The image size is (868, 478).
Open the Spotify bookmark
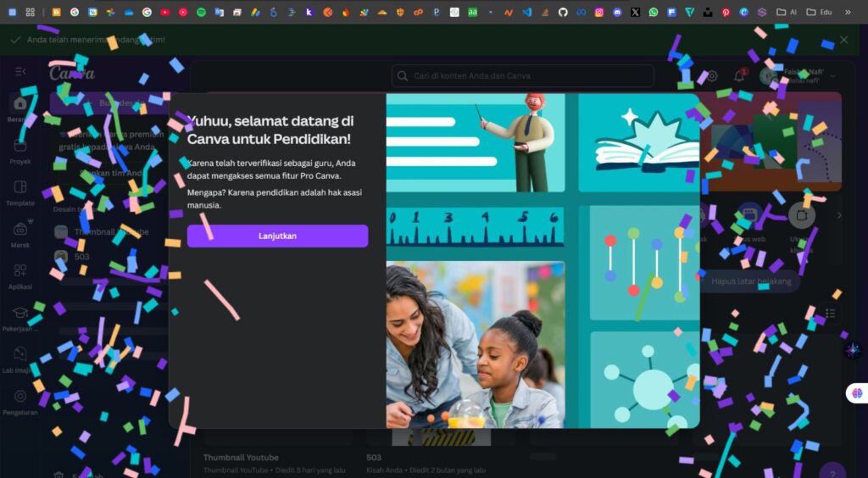click(x=201, y=12)
